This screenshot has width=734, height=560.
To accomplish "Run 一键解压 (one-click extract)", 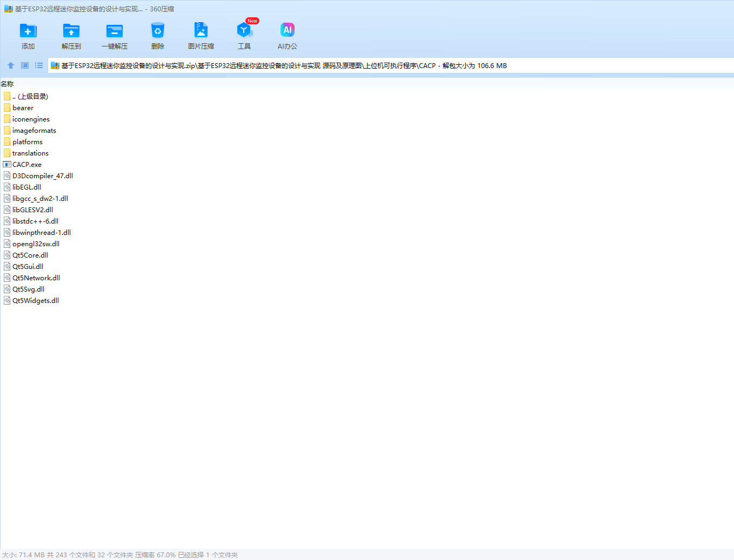I will tap(115, 31).
